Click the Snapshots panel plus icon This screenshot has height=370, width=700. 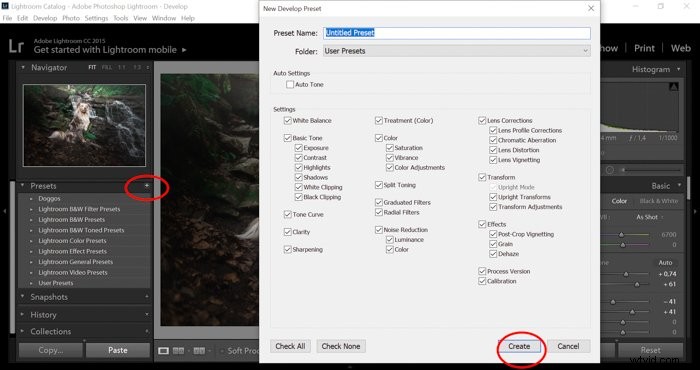pos(147,297)
